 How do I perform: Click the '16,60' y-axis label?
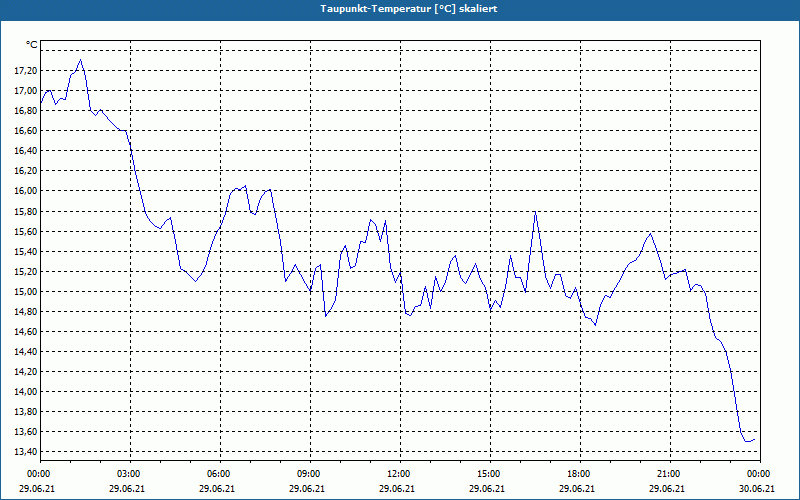[x=26, y=131]
